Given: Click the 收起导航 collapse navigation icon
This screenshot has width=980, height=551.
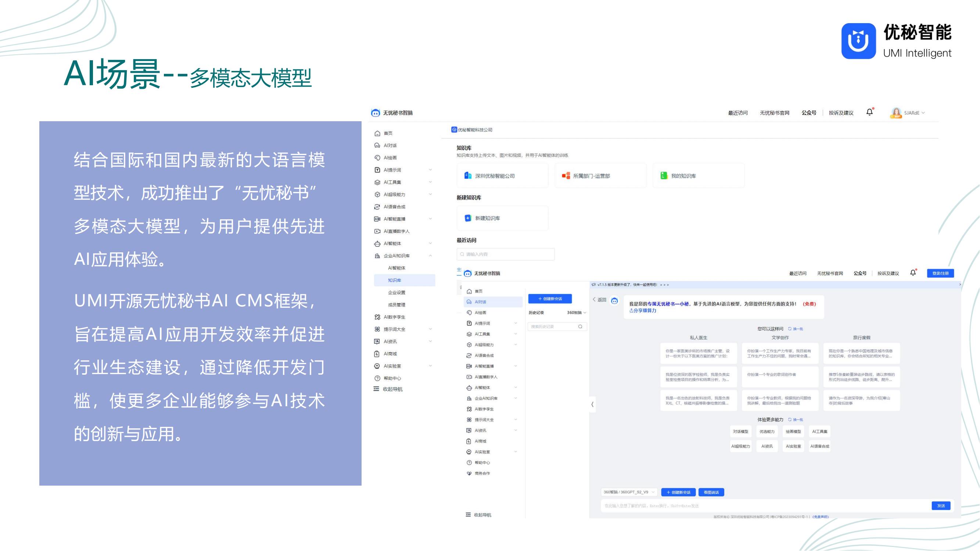Looking at the screenshot, I should click(376, 389).
